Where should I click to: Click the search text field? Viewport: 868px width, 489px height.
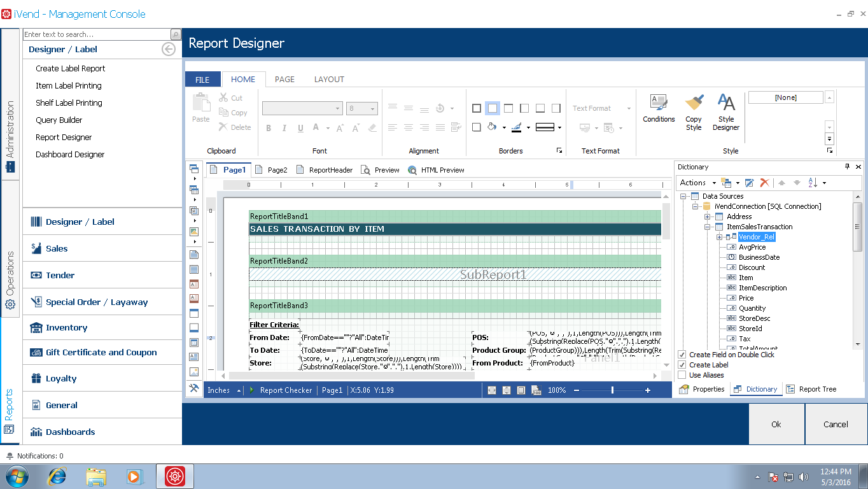(97, 34)
